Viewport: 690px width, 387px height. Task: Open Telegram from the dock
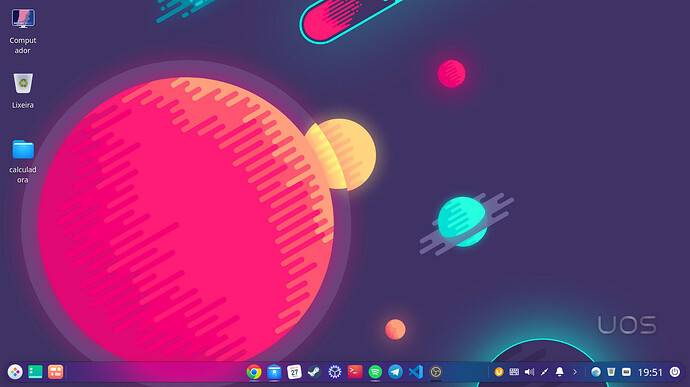(395, 372)
